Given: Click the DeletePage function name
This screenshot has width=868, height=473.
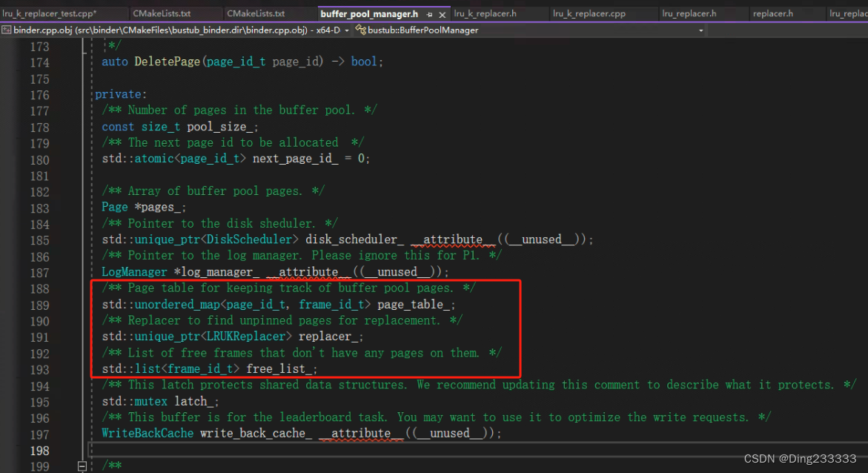Looking at the screenshot, I should point(168,62).
